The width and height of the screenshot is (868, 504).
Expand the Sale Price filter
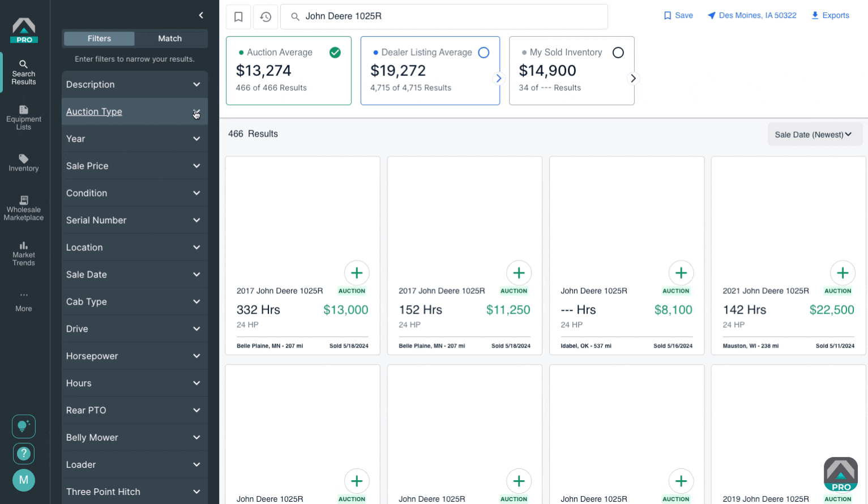coord(134,166)
